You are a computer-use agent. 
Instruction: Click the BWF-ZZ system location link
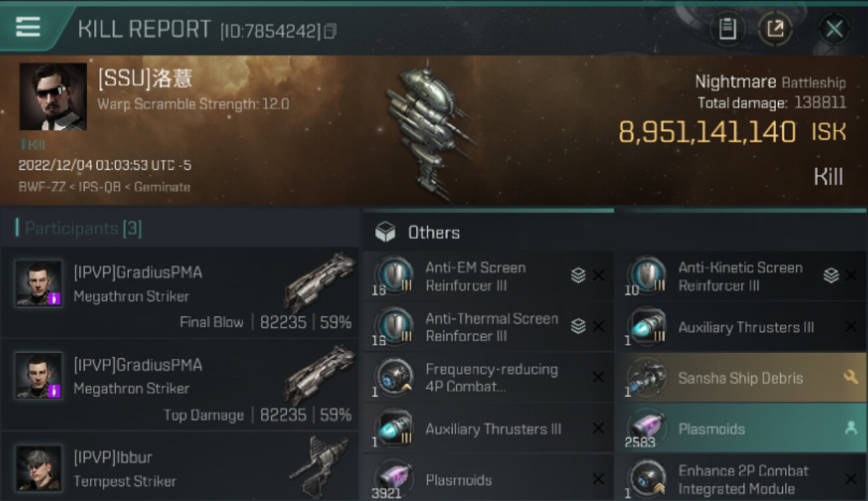42,187
